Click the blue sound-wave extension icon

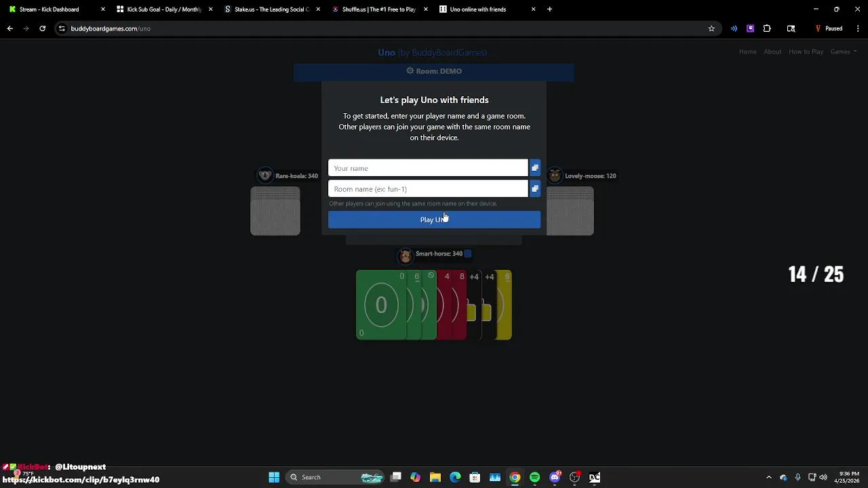click(x=734, y=28)
